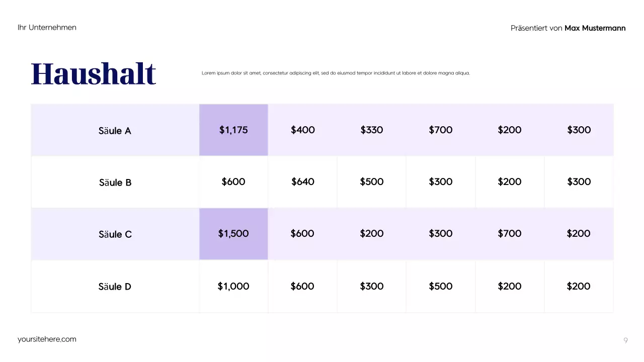Select the Ihr Unternehmen header text

(x=47, y=28)
